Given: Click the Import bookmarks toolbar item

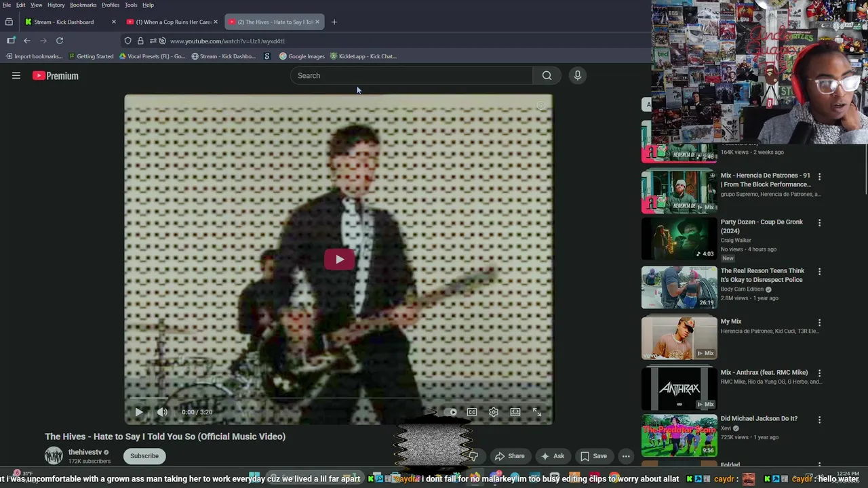Looking at the screenshot, I should point(35,56).
